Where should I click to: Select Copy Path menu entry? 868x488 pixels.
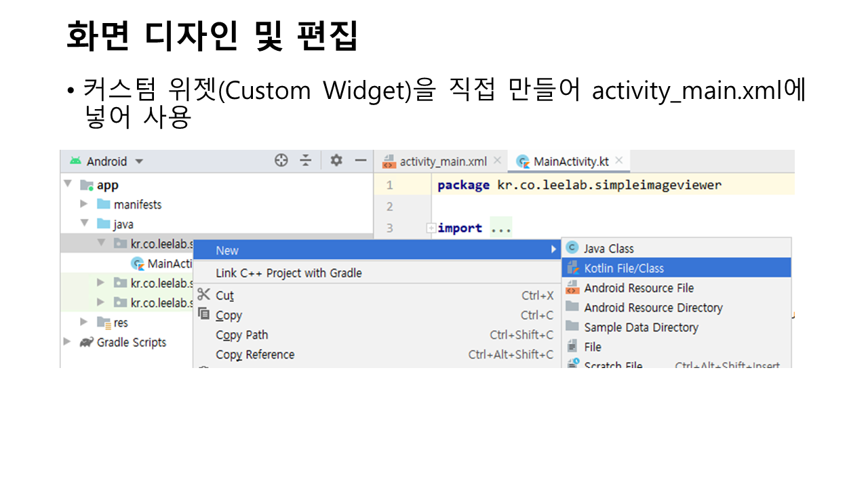(241, 335)
